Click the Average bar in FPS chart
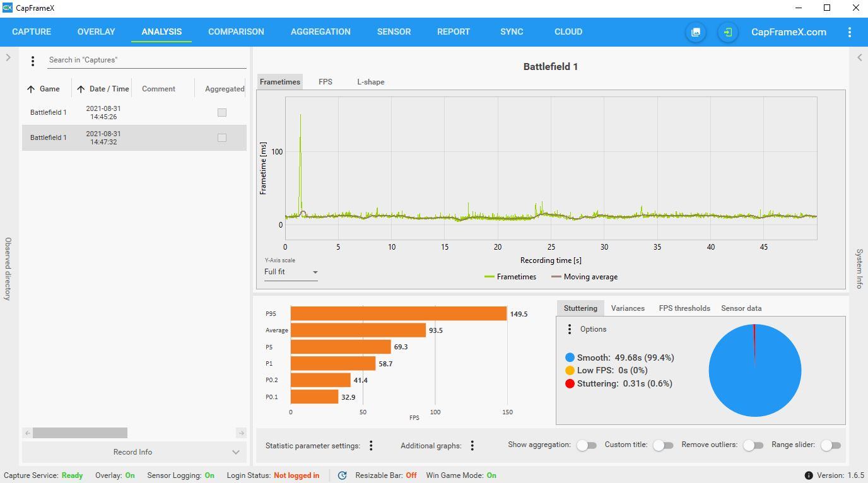868x483 pixels. click(x=358, y=330)
